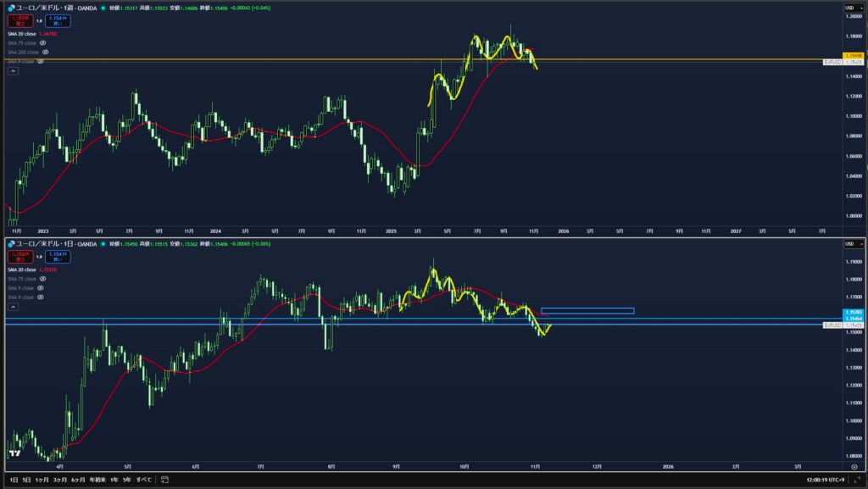Toggle visibility of SMA 75 on weekly chart
Image resolution: width=868 pixels, height=489 pixels.
(x=42, y=42)
